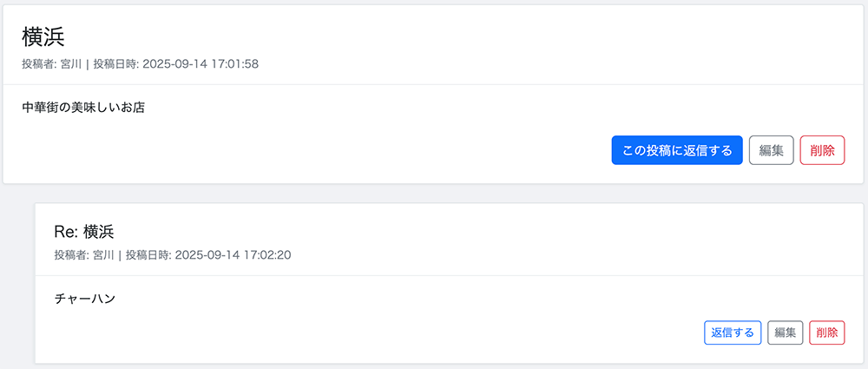Click the 横浜 post title heading
868x369 pixels.
pos(43,36)
